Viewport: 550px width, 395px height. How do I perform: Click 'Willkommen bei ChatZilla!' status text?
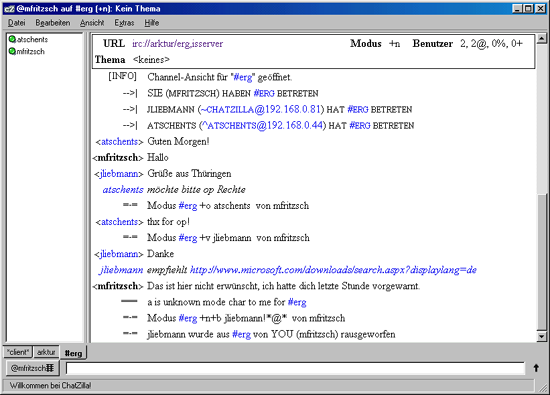coord(51,386)
